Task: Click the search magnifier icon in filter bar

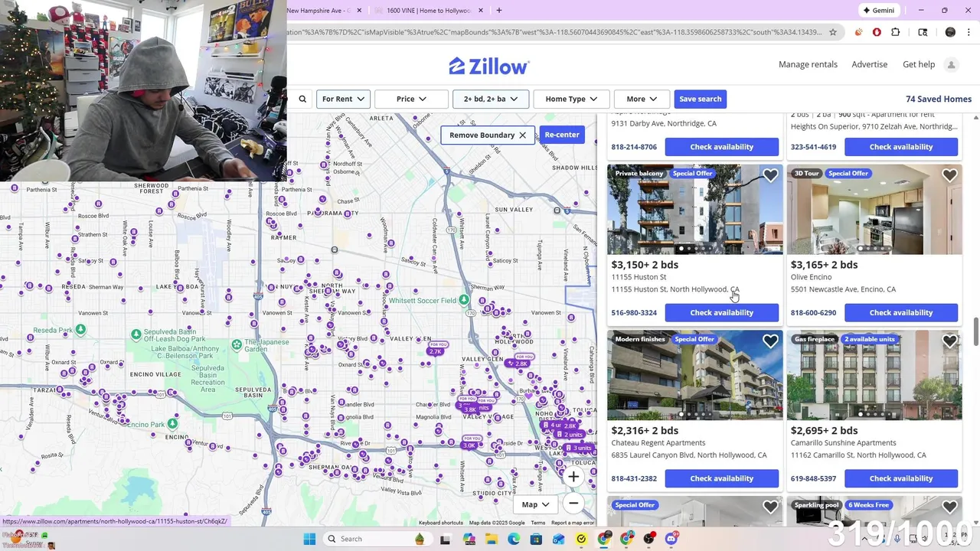Action: pos(302,99)
